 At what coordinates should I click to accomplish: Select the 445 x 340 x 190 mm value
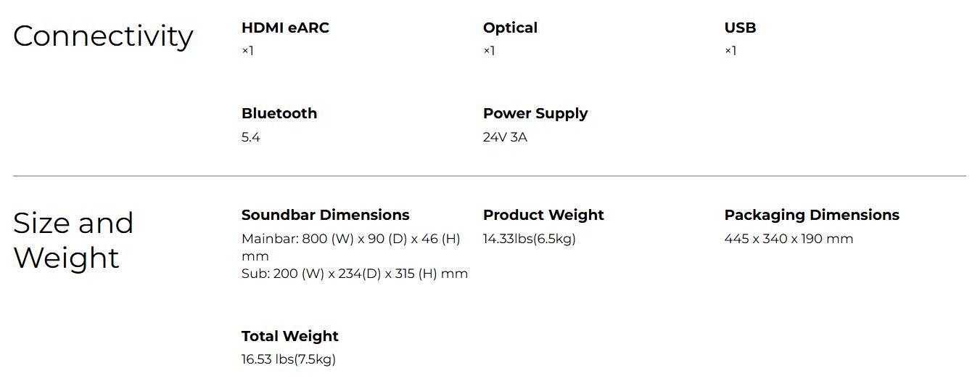coord(788,239)
